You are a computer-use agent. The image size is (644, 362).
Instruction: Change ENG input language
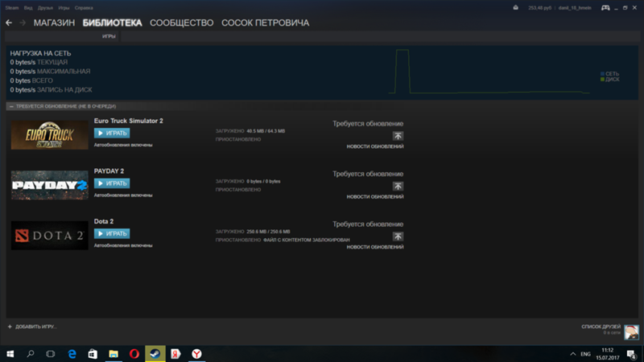coord(586,354)
